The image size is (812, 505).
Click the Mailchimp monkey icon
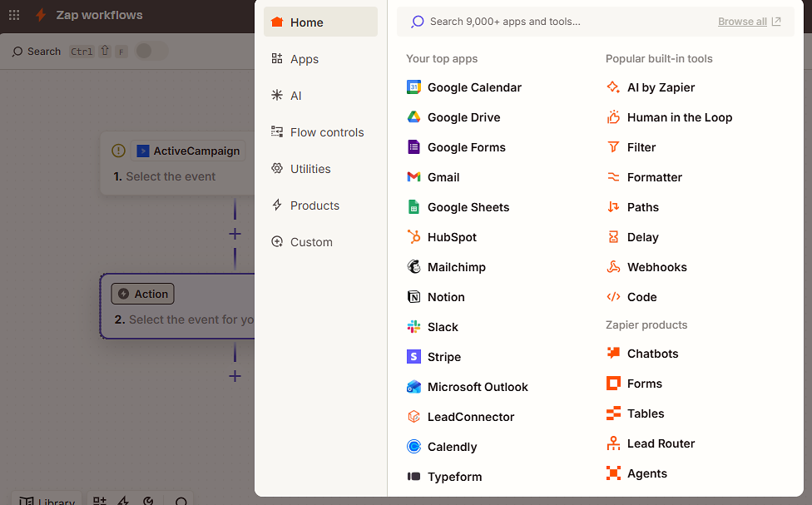[413, 267]
